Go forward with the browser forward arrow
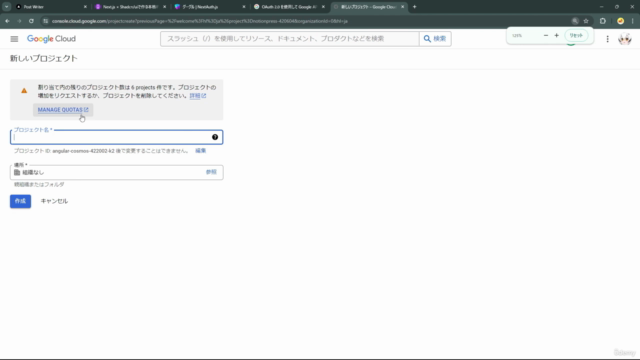The image size is (640, 360). pyautogui.click(x=19, y=21)
